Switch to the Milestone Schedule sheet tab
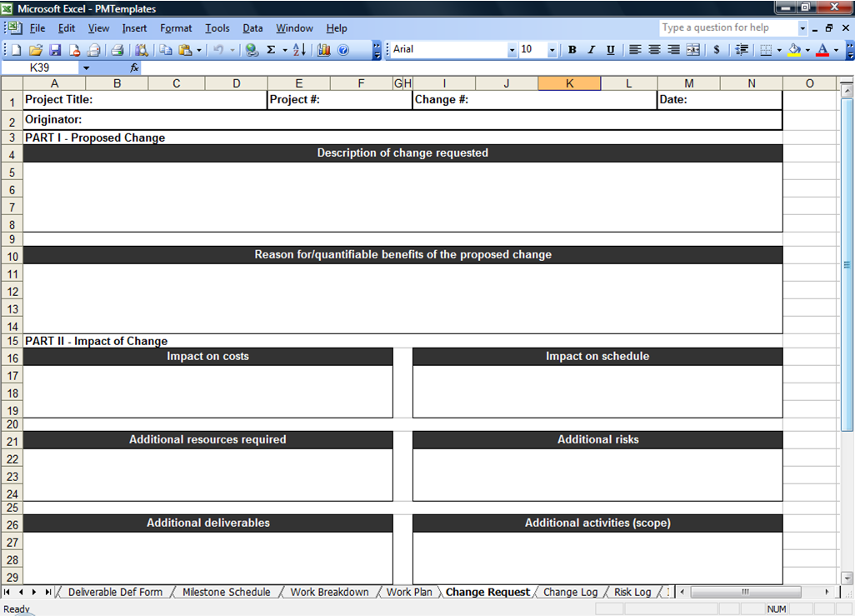 coord(227,592)
